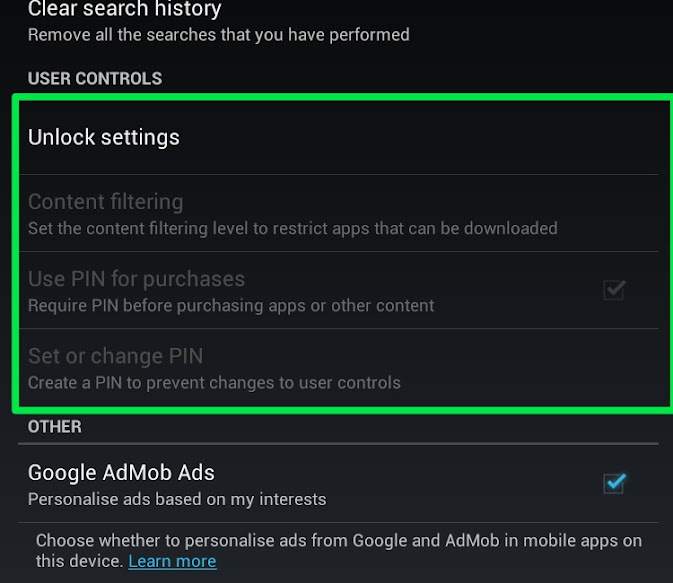This screenshot has height=583, width=673.
Task: Click the "Set the content filtering level" description
Action: click(x=292, y=228)
